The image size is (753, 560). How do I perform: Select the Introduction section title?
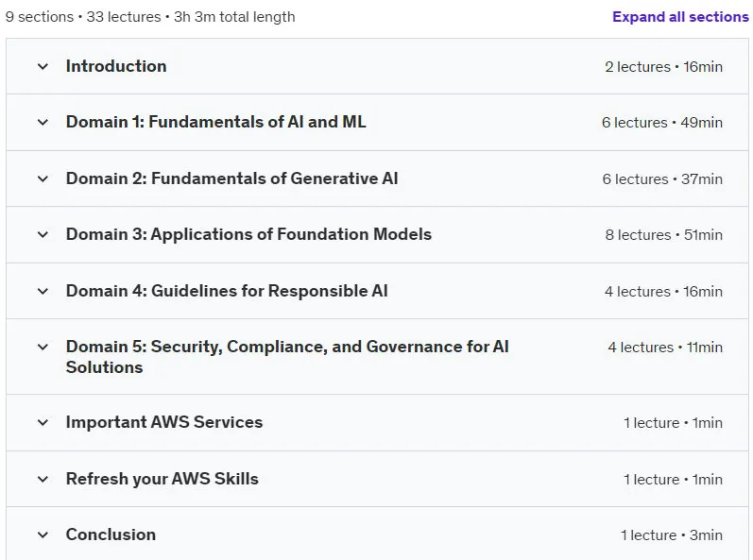(116, 66)
